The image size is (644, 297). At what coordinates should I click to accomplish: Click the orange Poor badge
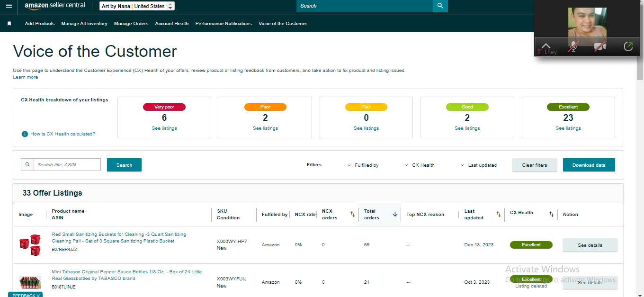pos(265,107)
